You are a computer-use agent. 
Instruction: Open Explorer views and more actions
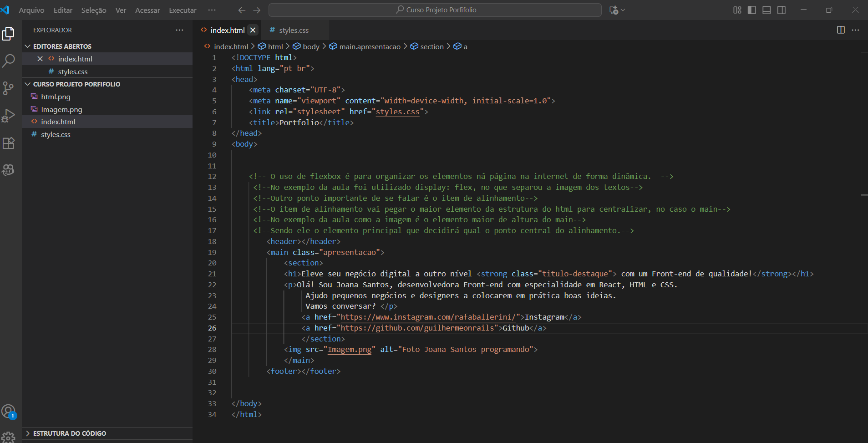(179, 30)
